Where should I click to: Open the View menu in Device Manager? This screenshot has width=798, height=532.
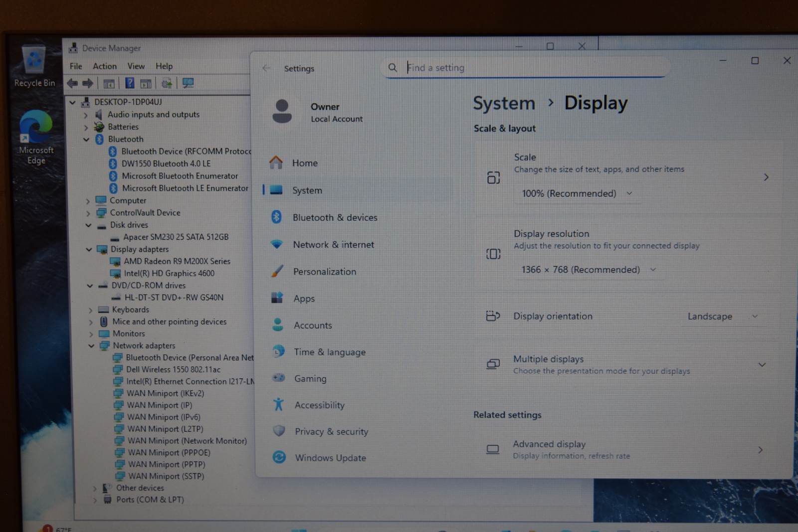[x=136, y=66]
